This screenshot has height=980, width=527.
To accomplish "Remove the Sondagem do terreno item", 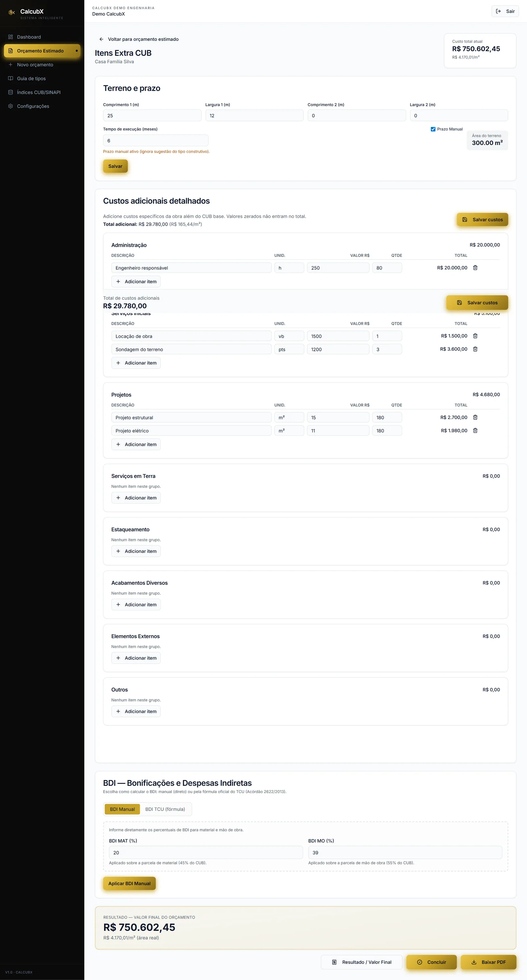I will click(x=475, y=349).
